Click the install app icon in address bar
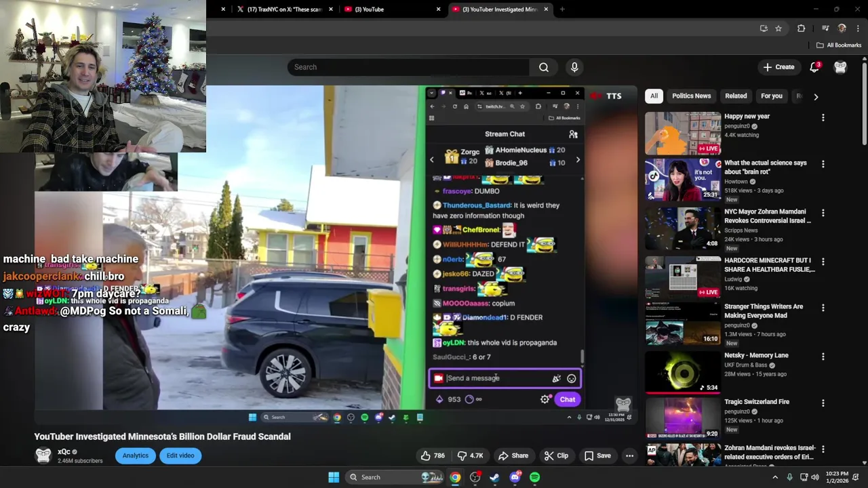Screen dimensions: 868x488 click(x=764, y=28)
